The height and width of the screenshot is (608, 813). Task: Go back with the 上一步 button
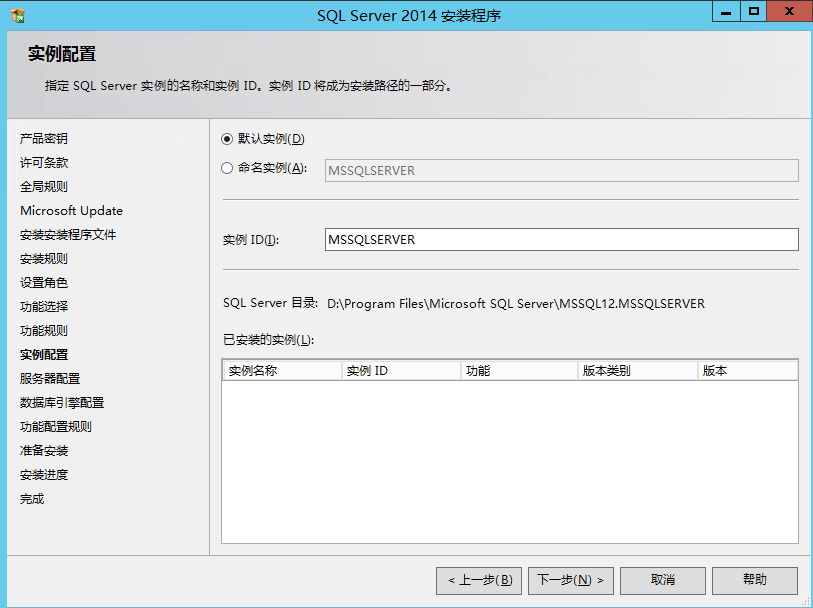coord(479,580)
